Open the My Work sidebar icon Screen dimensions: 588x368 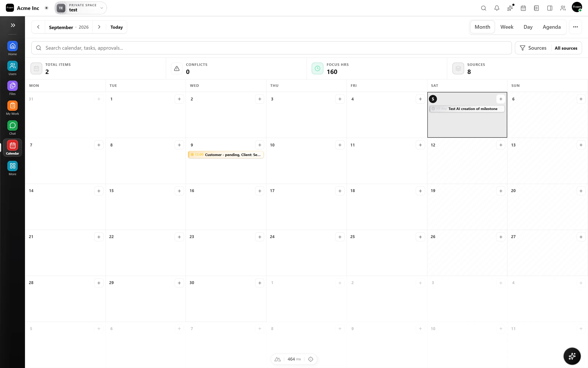click(x=12, y=108)
